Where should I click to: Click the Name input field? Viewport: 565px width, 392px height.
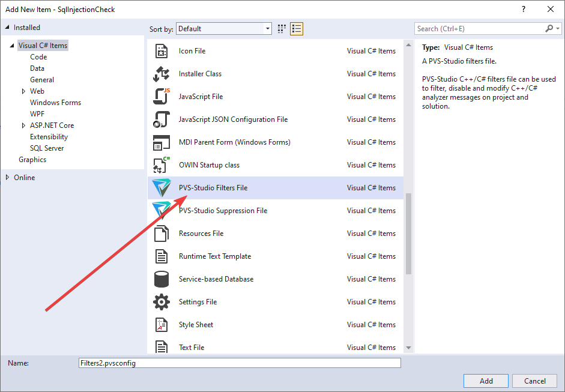240,363
